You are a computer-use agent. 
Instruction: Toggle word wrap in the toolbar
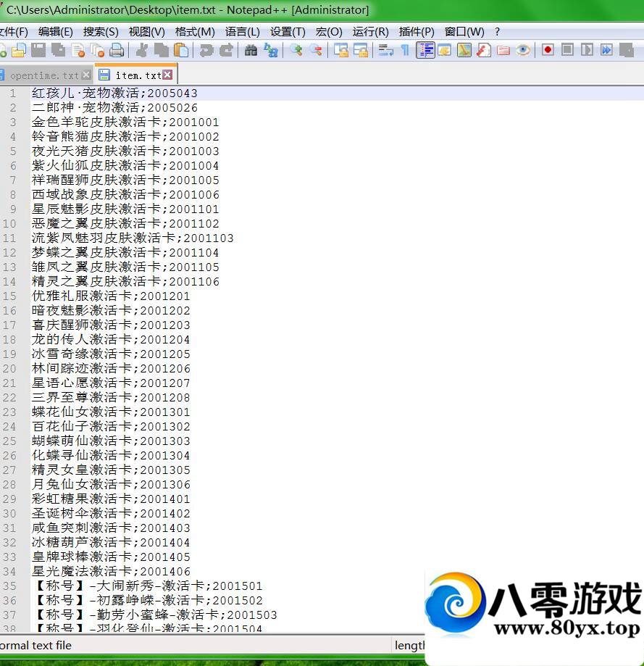(x=385, y=50)
